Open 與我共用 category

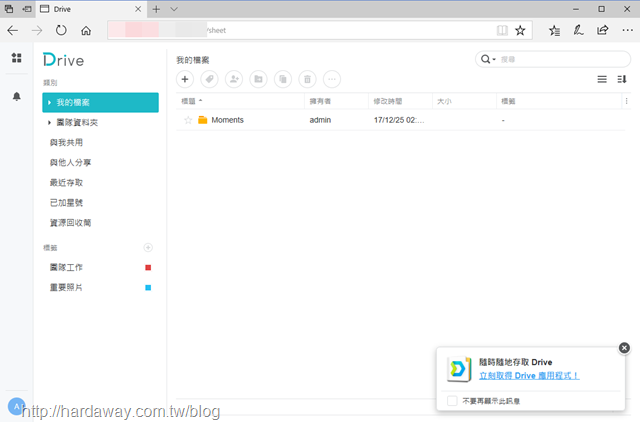tap(66, 142)
